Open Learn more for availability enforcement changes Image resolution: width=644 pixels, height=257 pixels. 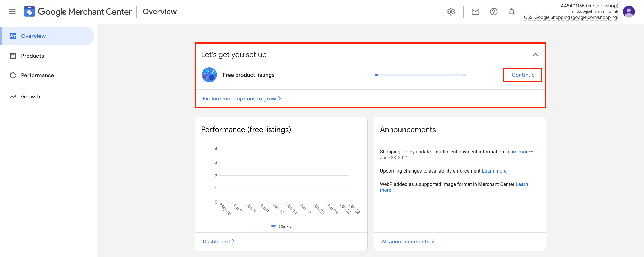point(494,171)
